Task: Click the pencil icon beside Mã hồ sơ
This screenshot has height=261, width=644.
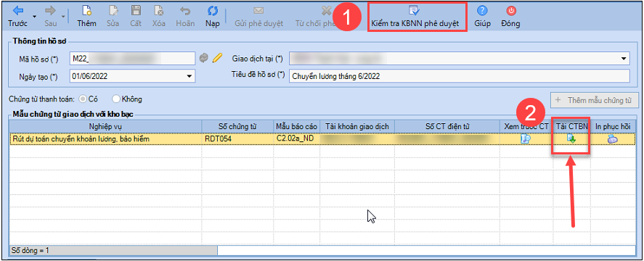Action: pos(217,59)
